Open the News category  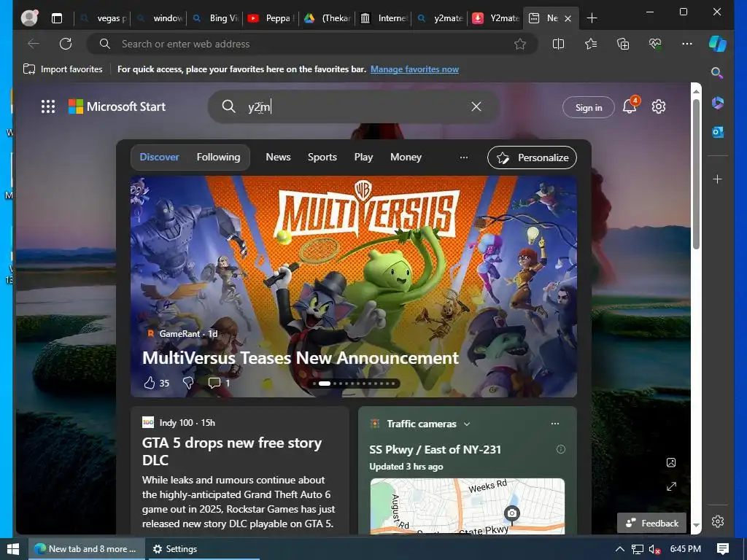278,157
